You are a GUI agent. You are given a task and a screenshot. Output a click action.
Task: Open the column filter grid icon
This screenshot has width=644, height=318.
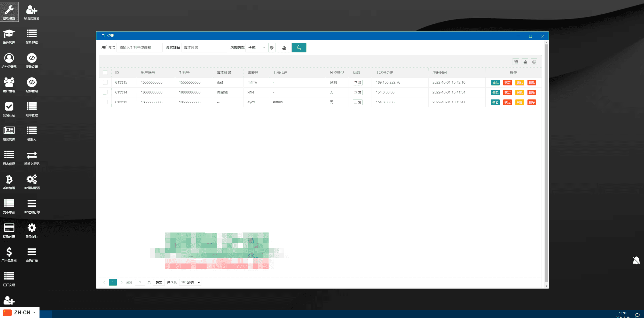point(516,62)
